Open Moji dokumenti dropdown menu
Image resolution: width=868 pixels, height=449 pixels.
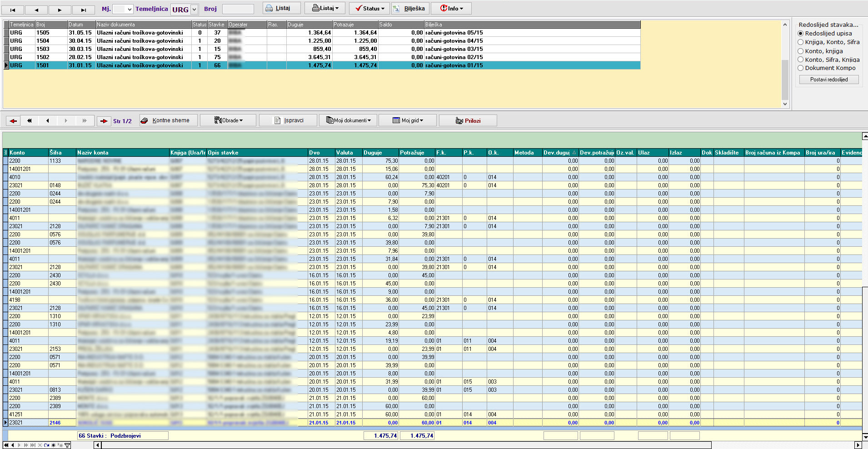coord(348,120)
